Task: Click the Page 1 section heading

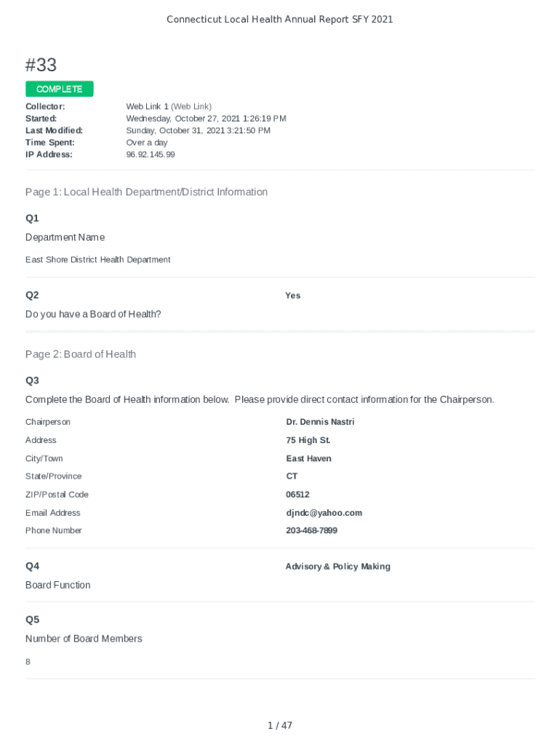Action: pyautogui.click(x=146, y=192)
